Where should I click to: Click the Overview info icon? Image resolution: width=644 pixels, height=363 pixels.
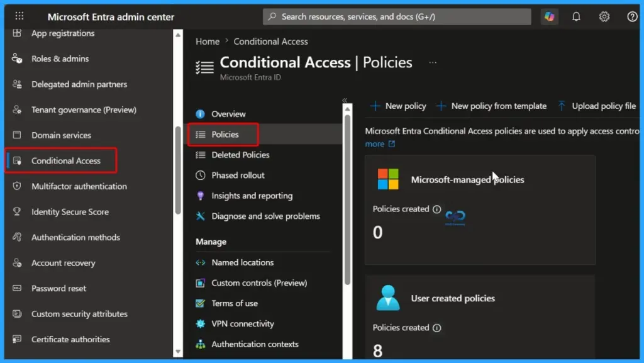(200, 114)
